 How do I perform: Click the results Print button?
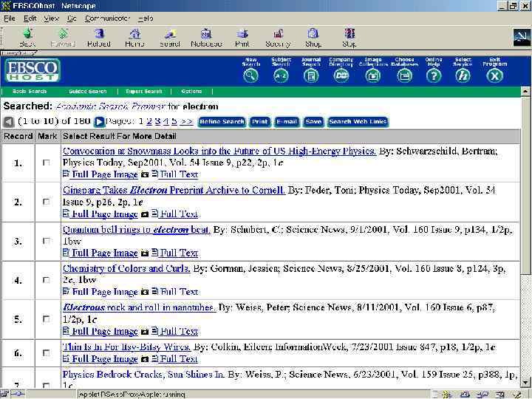pyautogui.click(x=260, y=122)
